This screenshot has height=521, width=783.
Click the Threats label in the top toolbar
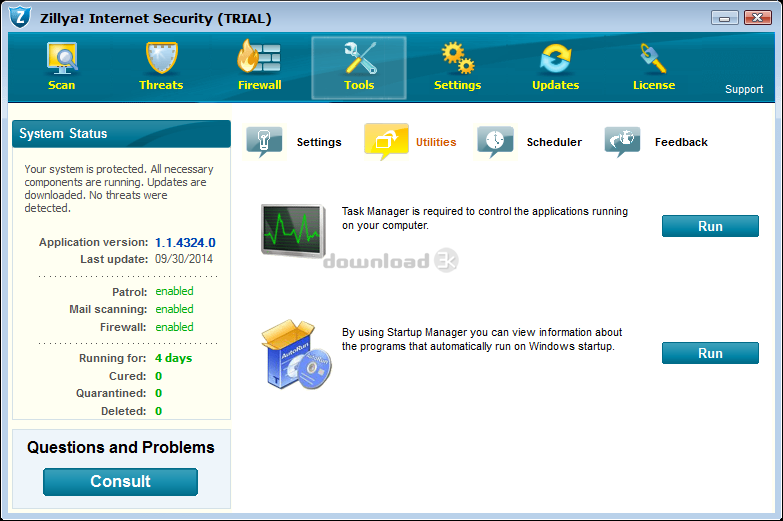[x=161, y=85]
